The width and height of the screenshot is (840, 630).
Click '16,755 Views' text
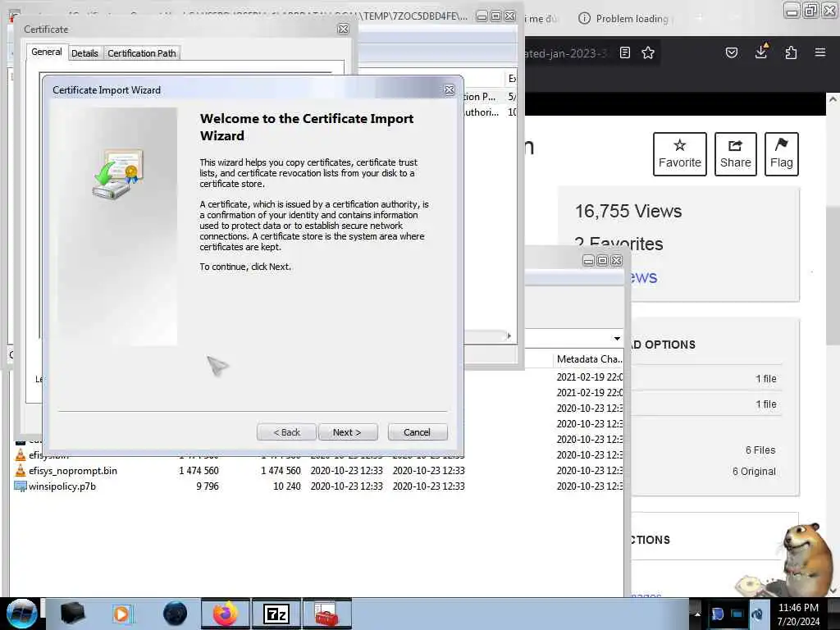click(628, 211)
